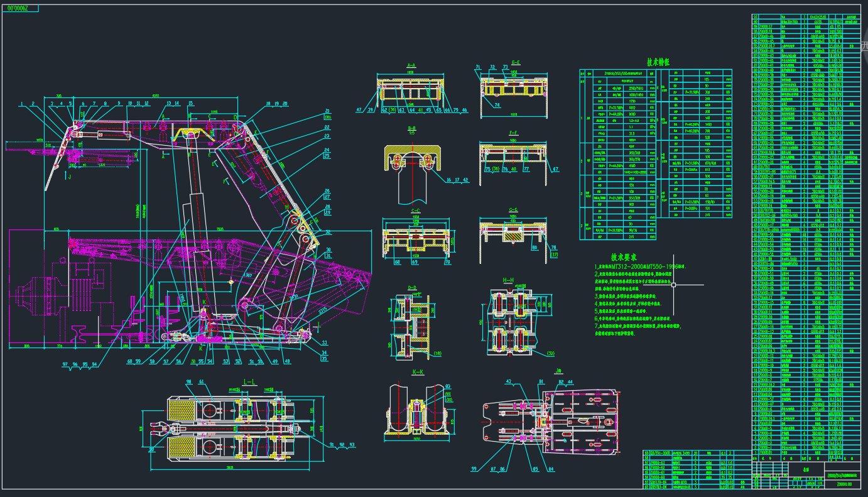868x497 pixels.
Task: Click the G-G section view label
Action: (x=513, y=209)
